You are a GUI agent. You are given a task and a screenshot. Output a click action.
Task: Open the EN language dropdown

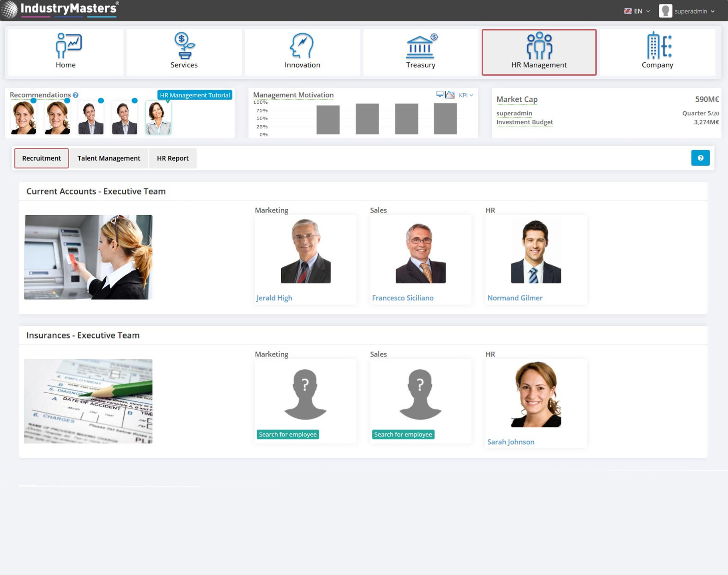(637, 11)
